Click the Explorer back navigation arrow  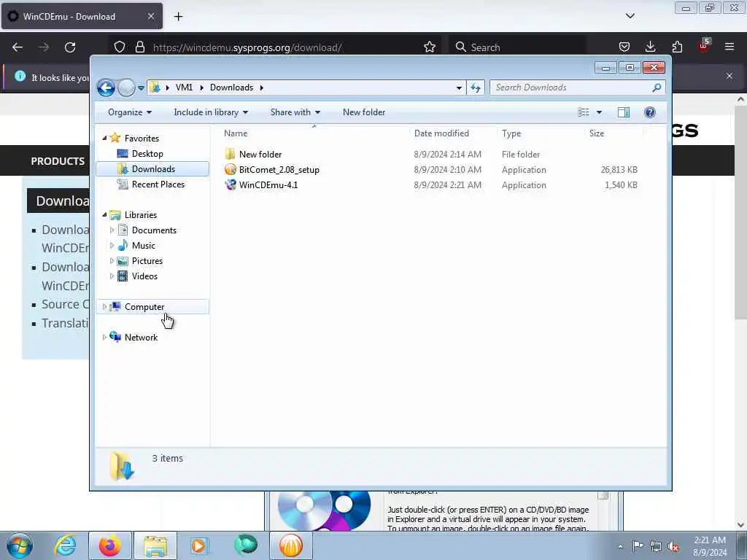click(x=106, y=87)
